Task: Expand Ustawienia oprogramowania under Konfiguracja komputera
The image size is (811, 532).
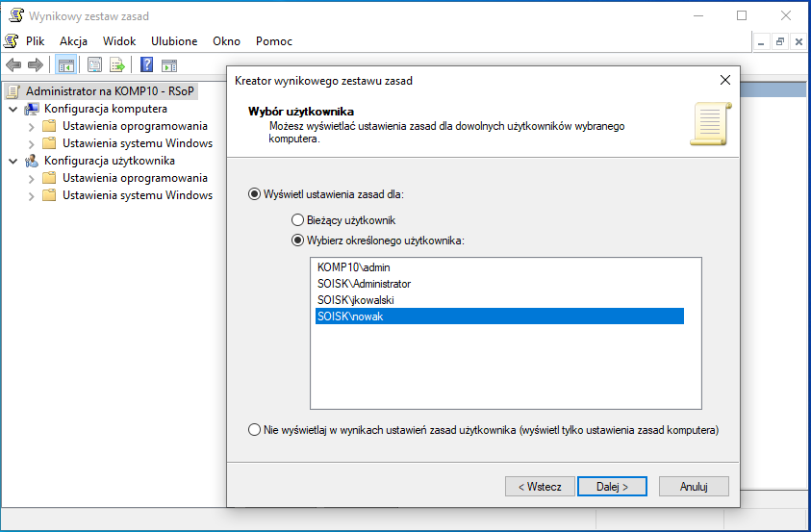Action: coord(31,126)
